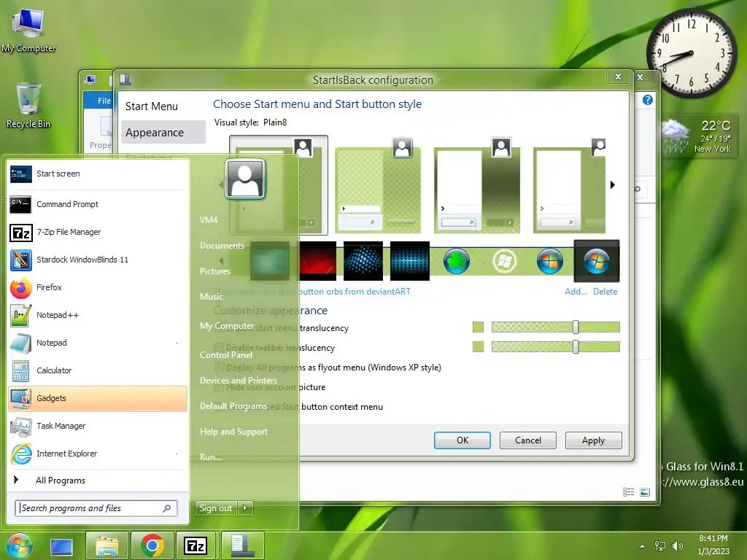Expand Internet Explorer jump list arrow
Screen dimensions: 747x560
coord(177,454)
